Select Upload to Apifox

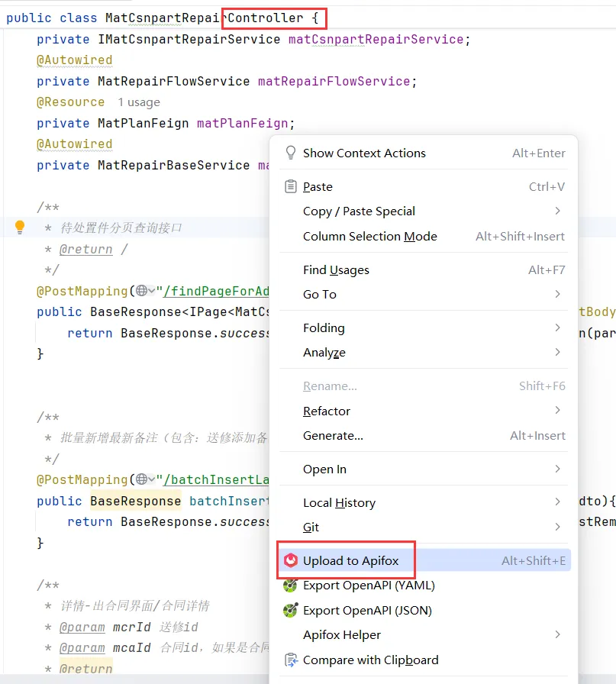pyautogui.click(x=424, y=560)
